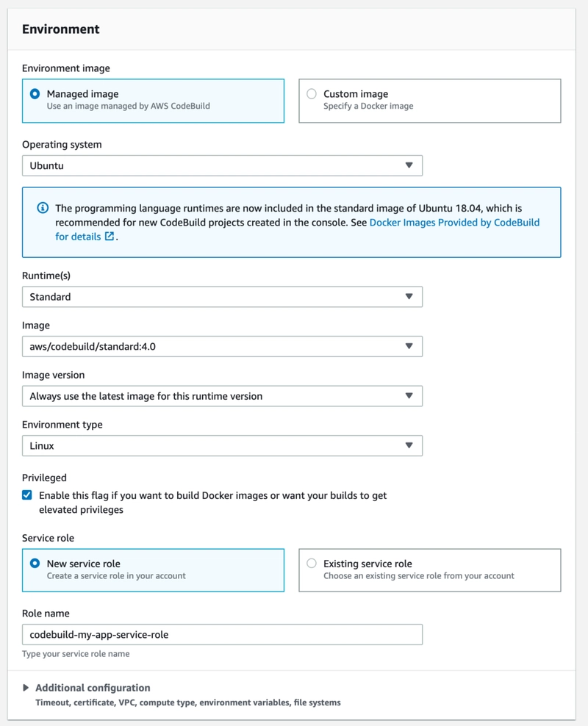Image resolution: width=588 pixels, height=726 pixels.
Task: Open the Linux environment type dropdown
Action: tap(220, 445)
